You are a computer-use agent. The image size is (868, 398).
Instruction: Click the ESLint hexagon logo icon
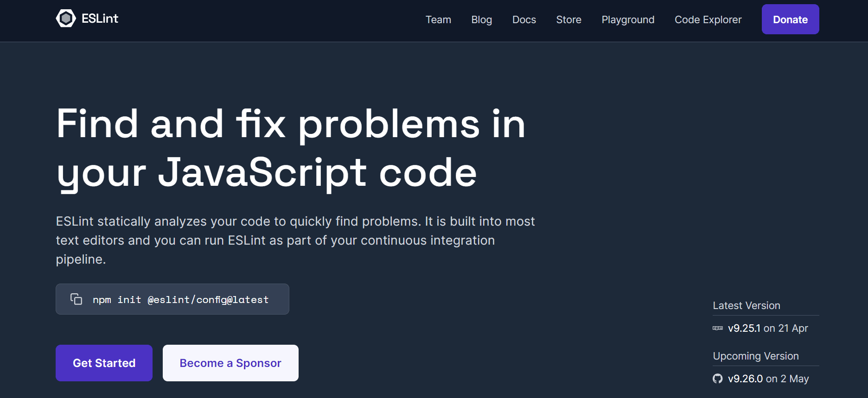point(66,19)
